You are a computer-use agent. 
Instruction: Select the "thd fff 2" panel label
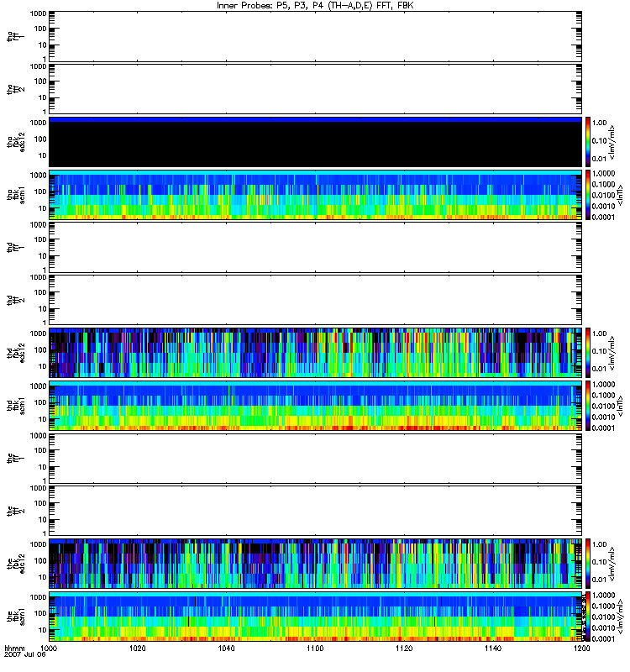click(x=15, y=300)
